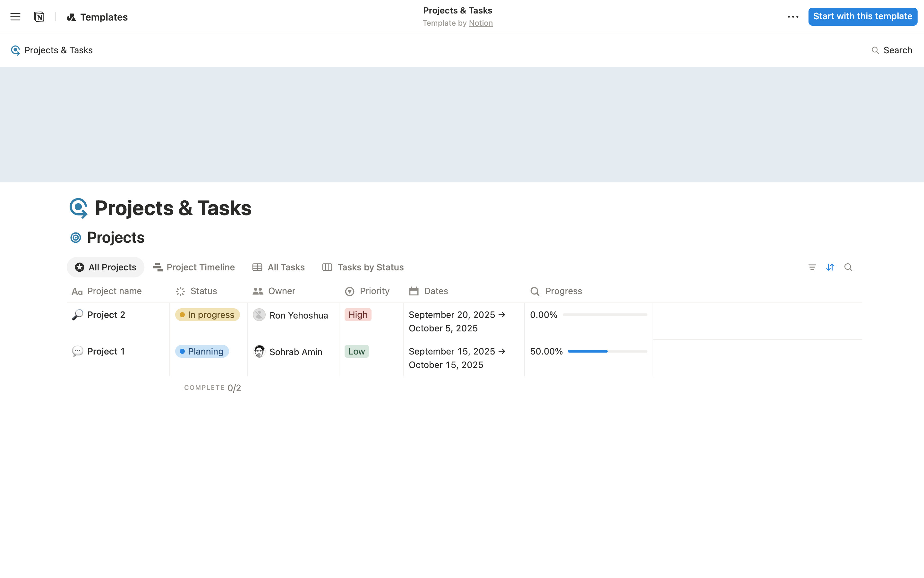The image size is (924, 578).
Task: Click the Sohrab Amin owner name
Action: [x=296, y=352]
